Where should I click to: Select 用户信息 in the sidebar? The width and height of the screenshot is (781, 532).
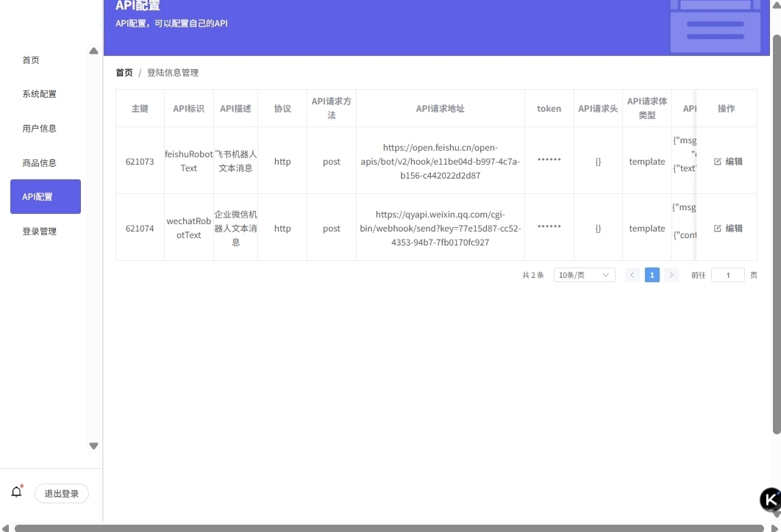click(39, 129)
